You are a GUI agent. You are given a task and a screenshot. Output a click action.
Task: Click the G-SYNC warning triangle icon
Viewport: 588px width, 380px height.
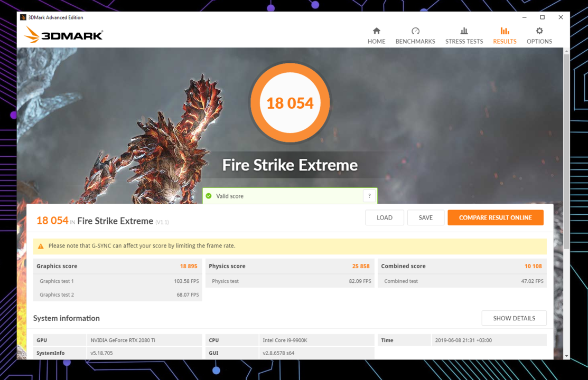click(41, 246)
